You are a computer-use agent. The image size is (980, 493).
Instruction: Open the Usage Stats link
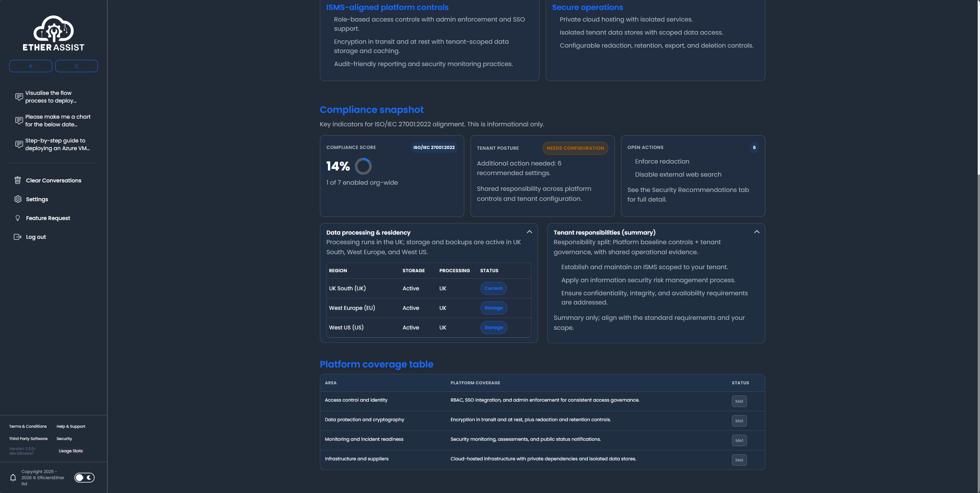71,451
